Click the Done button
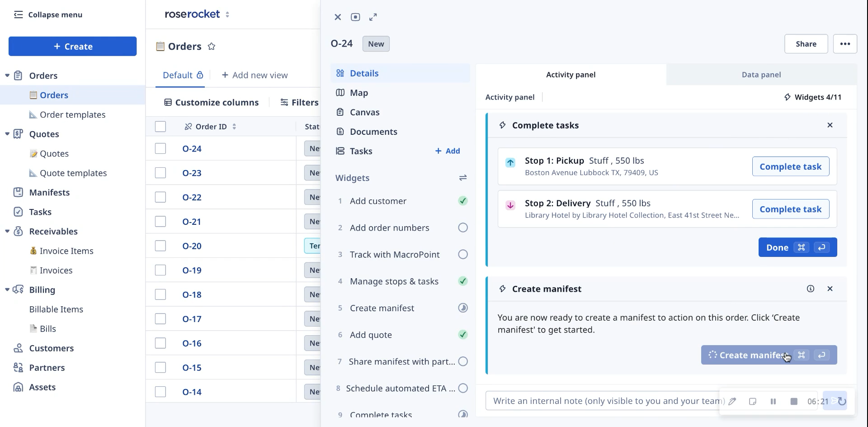The height and width of the screenshot is (427, 868). tap(797, 247)
